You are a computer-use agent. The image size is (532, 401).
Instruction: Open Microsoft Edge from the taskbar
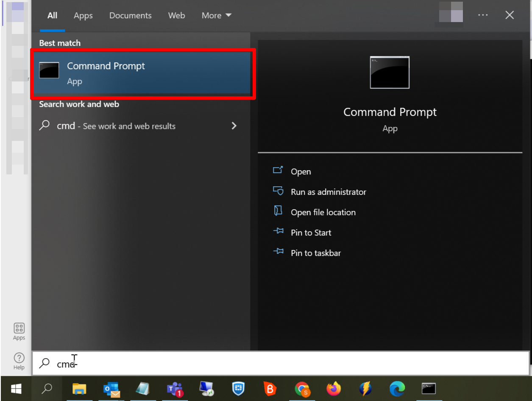(397, 388)
